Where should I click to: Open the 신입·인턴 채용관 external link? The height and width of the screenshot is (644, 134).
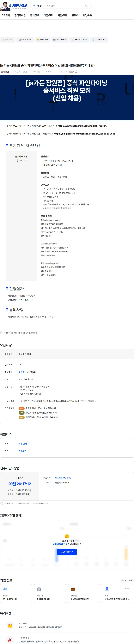coord(68,72)
